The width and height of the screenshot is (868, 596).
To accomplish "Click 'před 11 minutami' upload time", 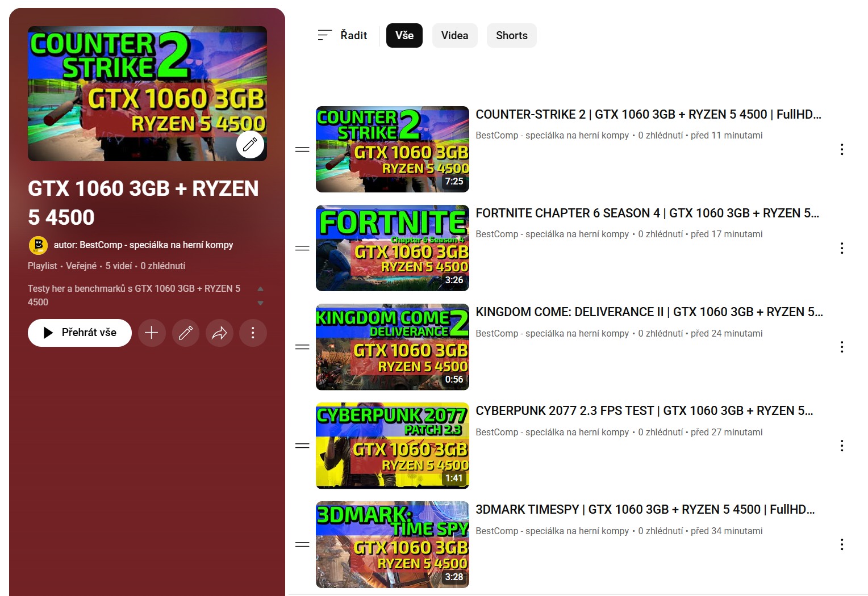I will pos(727,136).
